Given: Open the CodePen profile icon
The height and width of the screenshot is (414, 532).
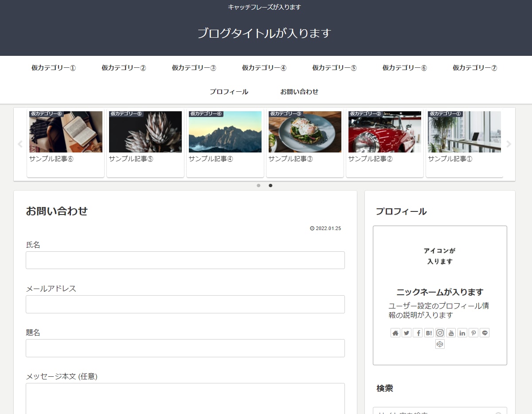Looking at the screenshot, I should pos(440,344).
